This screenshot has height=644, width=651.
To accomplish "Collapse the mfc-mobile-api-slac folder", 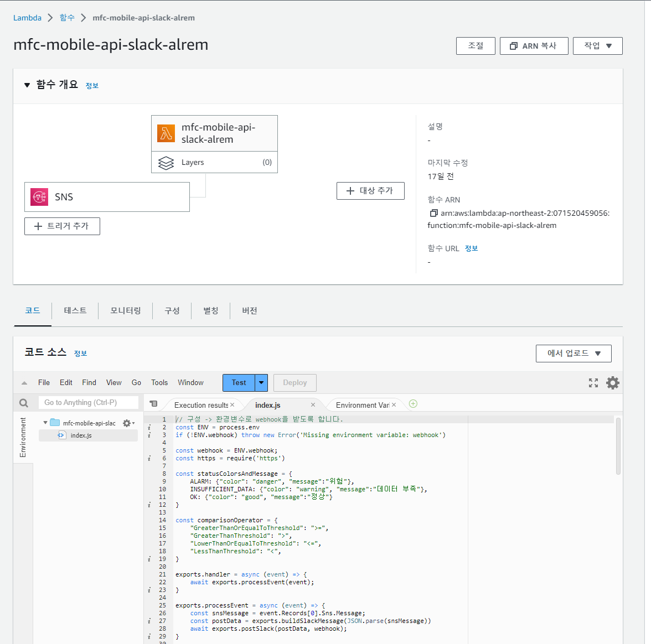I will [x=45, y=423].
